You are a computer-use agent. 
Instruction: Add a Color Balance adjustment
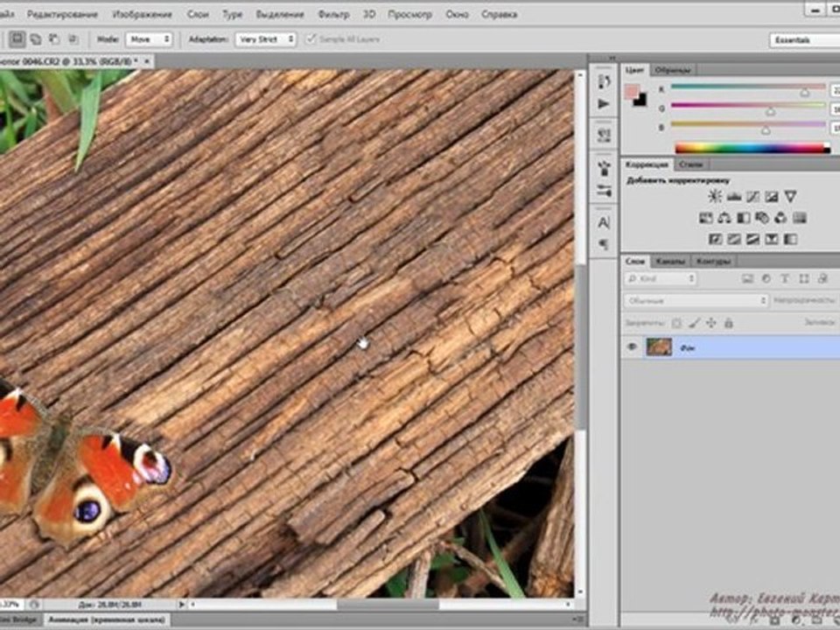pos(724,218)
